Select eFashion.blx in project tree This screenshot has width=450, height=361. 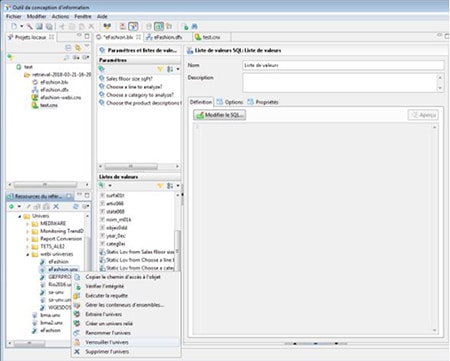tap(50, 82)
